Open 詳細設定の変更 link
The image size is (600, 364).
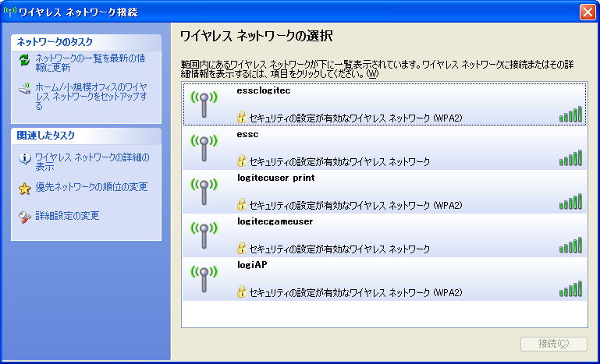[67, 216]
